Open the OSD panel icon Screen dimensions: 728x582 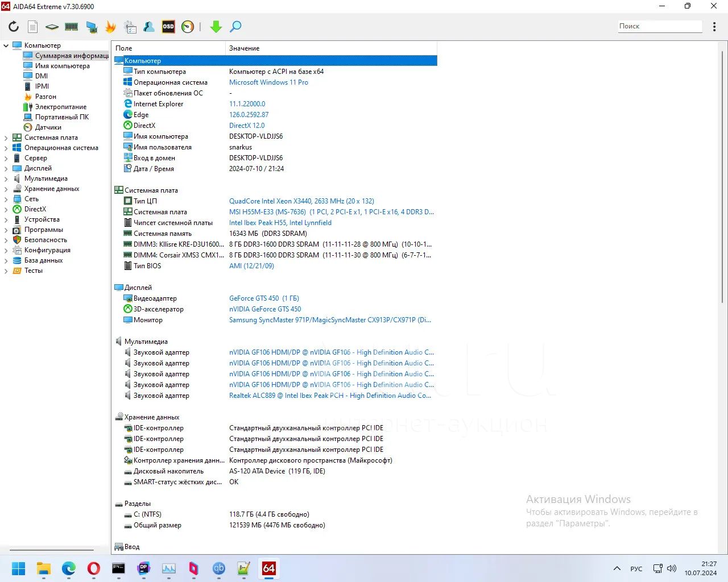pyautogui.click(x=168, y=27)
